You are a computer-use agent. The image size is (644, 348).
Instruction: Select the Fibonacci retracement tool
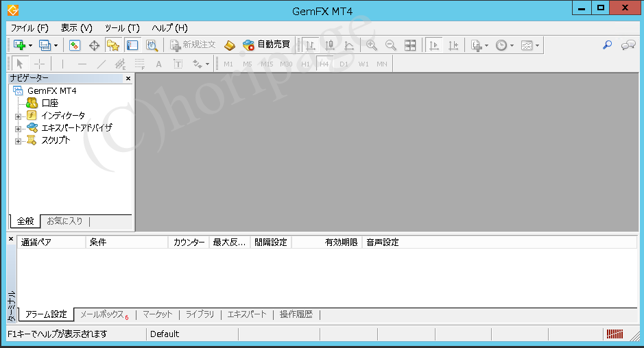pyautogui.click(x=140, y=64)
